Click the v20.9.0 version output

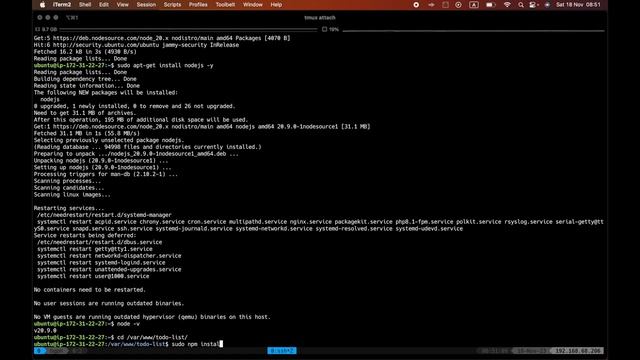click(x=45, y=331)
